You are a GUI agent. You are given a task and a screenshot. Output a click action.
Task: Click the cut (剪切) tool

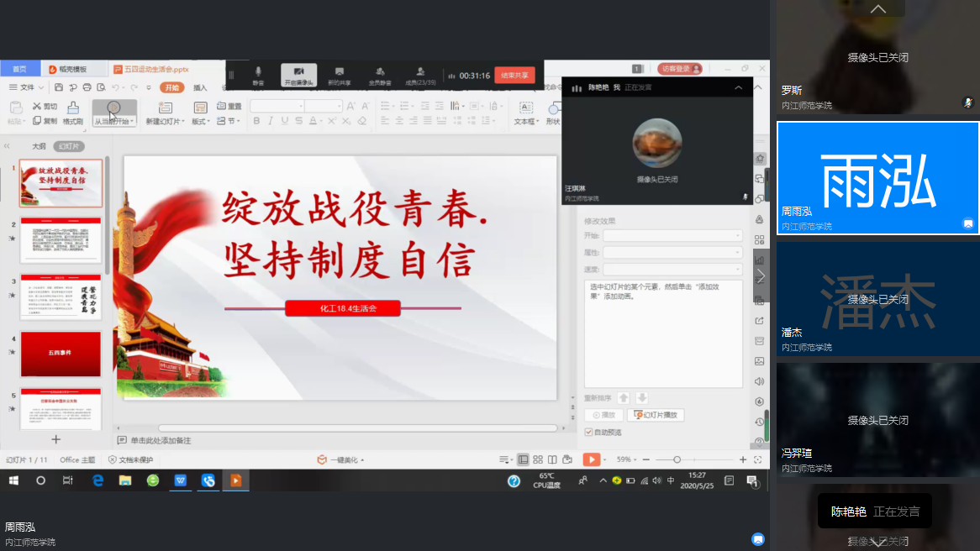pyautogui.click(x=45, y=106)
